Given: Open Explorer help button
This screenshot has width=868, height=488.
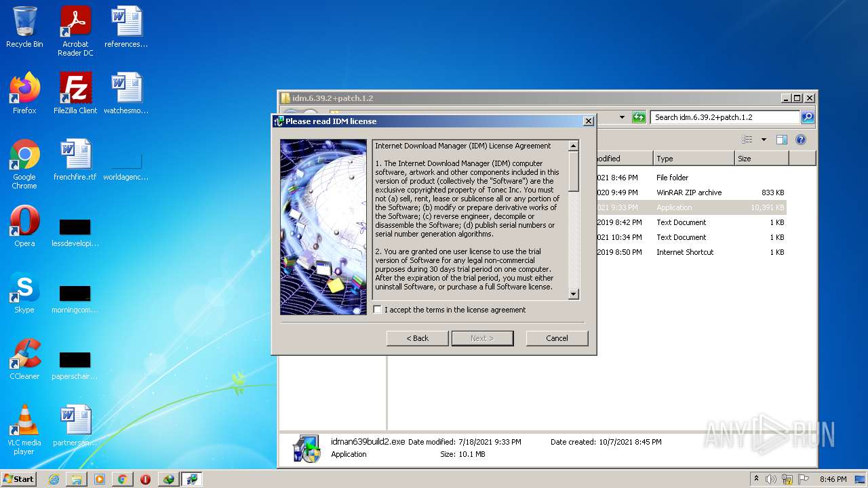Looking at the screenshot, I should coord(800,140).
